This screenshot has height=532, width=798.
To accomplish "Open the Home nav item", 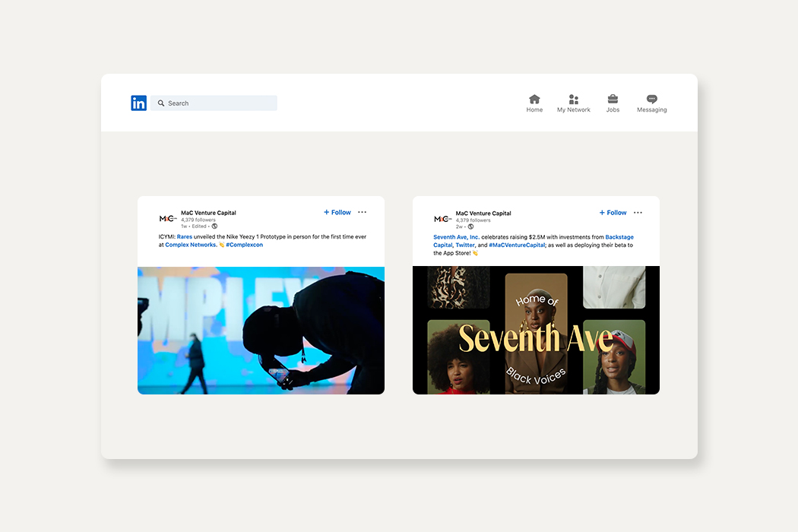I will (534, 103).
